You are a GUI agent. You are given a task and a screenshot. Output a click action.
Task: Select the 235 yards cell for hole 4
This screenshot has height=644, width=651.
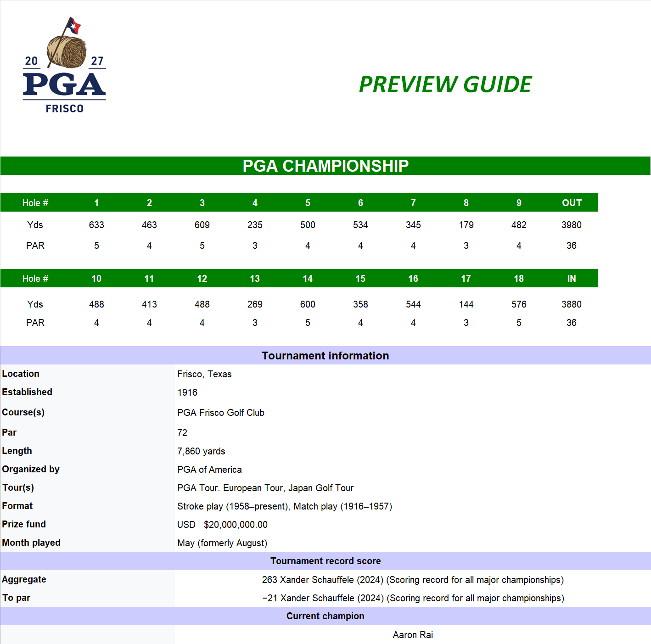255,225
